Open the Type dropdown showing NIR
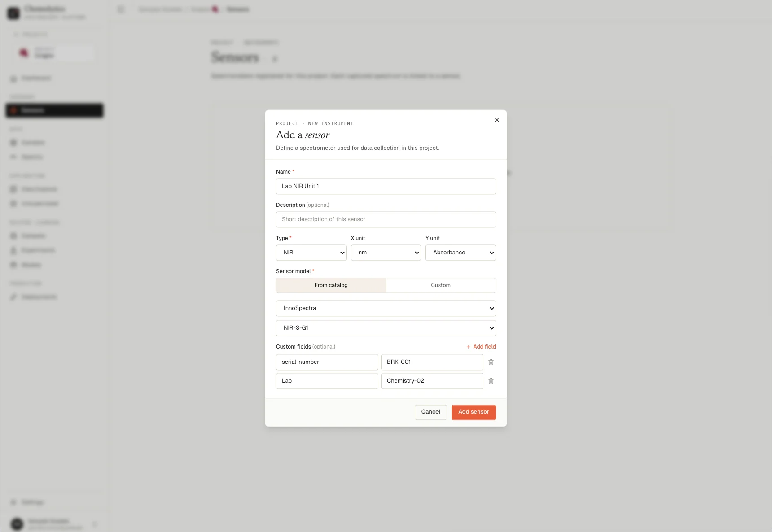The width and height of the screenshot is (772, 532). (311, 253)
